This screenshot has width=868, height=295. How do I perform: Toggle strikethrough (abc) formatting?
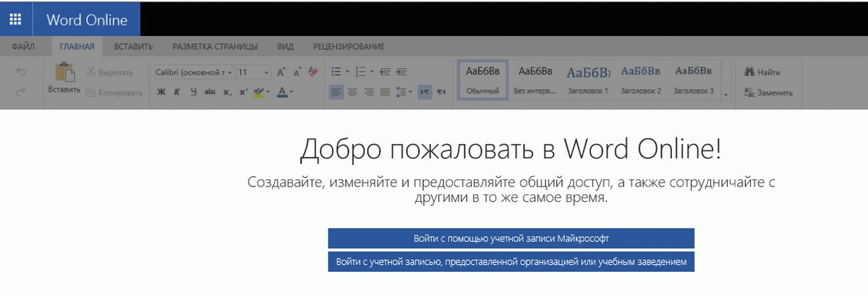click(x=210, y=92)
